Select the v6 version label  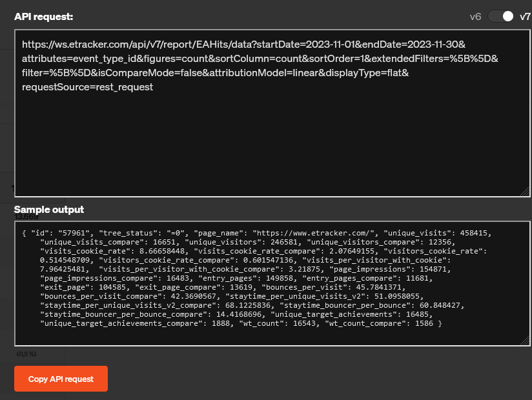(x=475, y=16)
